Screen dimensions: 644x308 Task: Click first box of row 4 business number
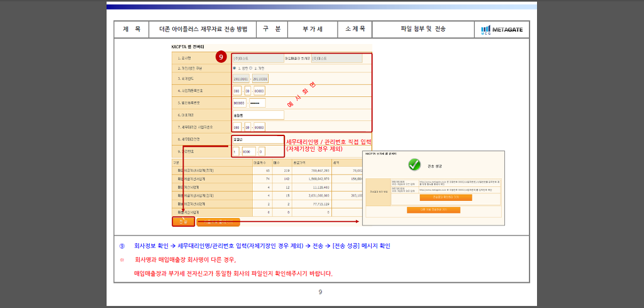coord(237,91)
